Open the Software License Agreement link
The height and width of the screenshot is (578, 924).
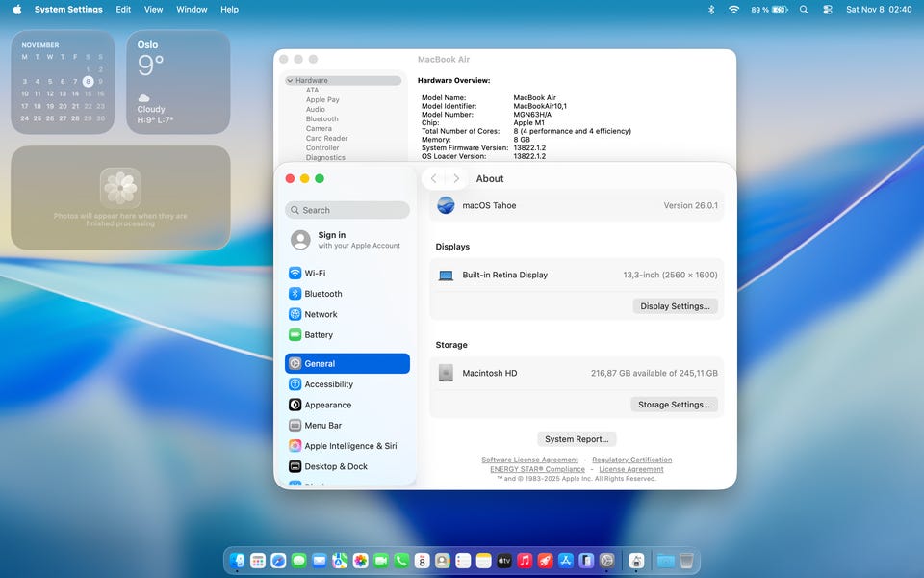tap(529, 460)
